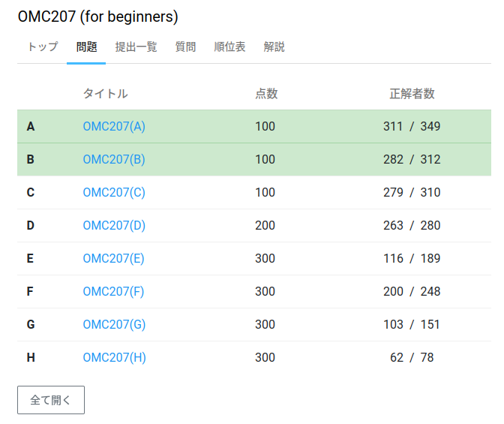This screenshot has width=504, height=424.
Task: Select row letter F
Action: tap(30, 291)
